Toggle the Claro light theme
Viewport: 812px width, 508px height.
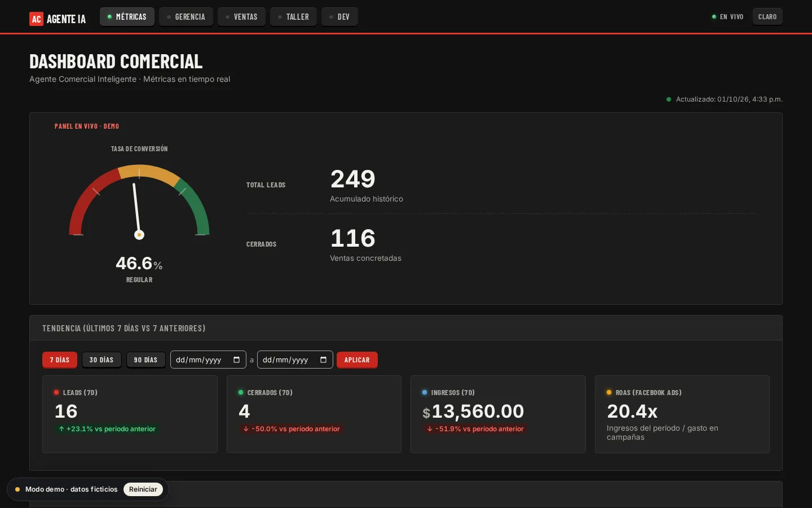[x=767, y=17]
